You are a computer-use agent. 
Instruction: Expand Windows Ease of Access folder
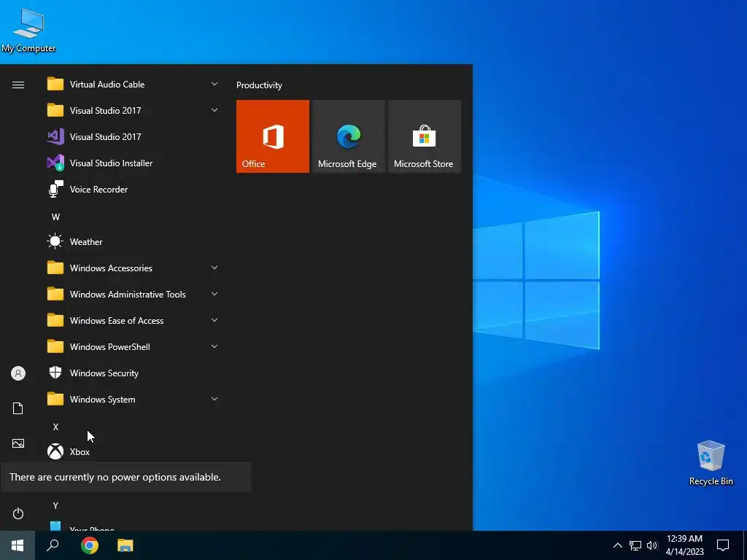(133, 321)
